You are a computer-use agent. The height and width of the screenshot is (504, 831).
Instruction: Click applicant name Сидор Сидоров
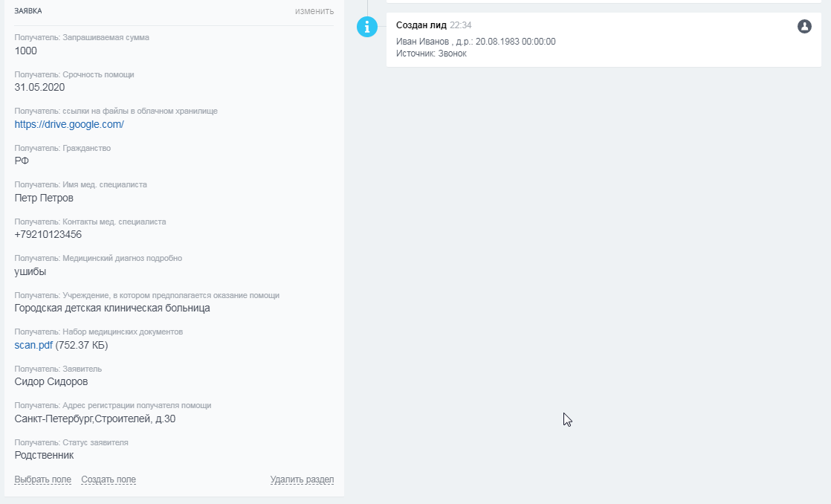[51, 381]
